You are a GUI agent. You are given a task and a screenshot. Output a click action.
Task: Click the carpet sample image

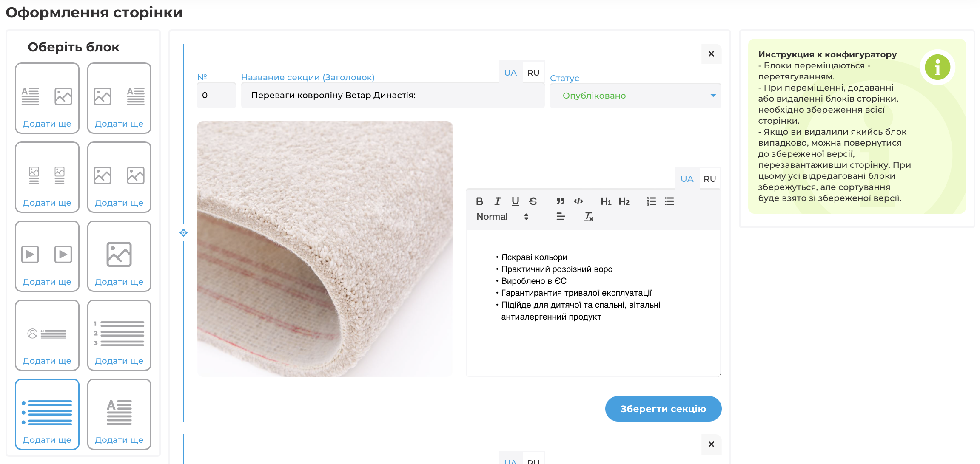click(325, 249)
